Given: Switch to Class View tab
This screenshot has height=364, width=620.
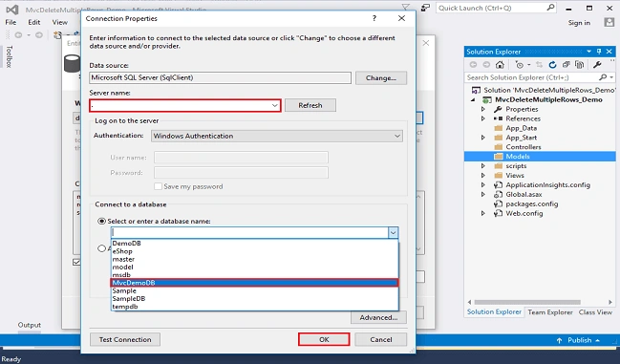Looking at the screenshot, I should 595,312.
